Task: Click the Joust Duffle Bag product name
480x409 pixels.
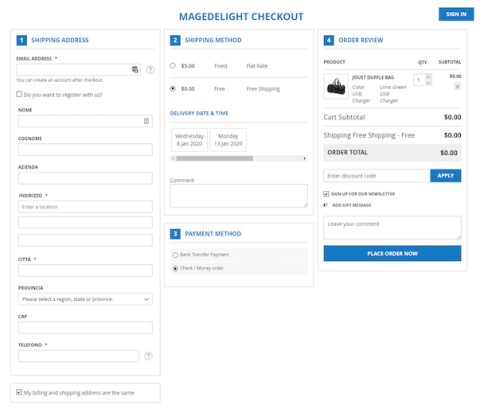Action: click(x=373, y=77)
